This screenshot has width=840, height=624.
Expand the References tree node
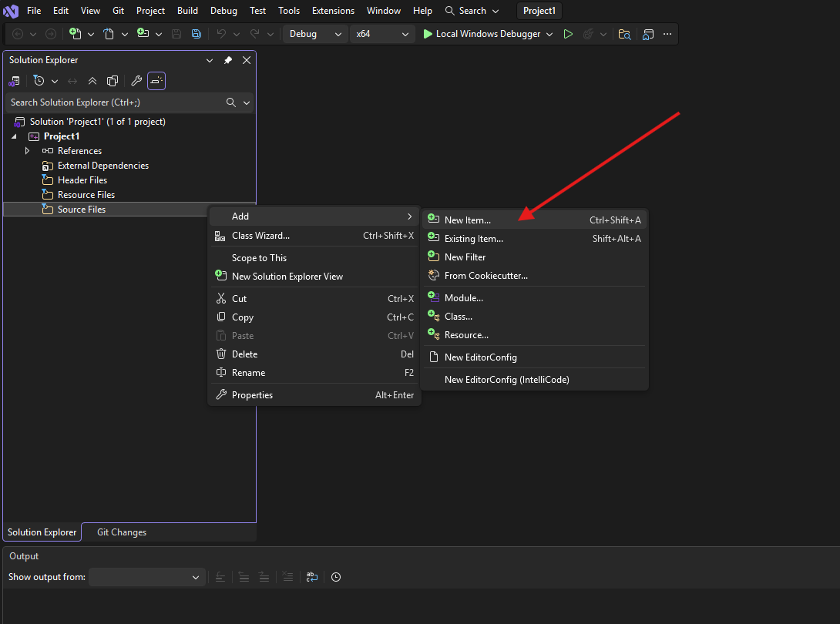(27, 151)
